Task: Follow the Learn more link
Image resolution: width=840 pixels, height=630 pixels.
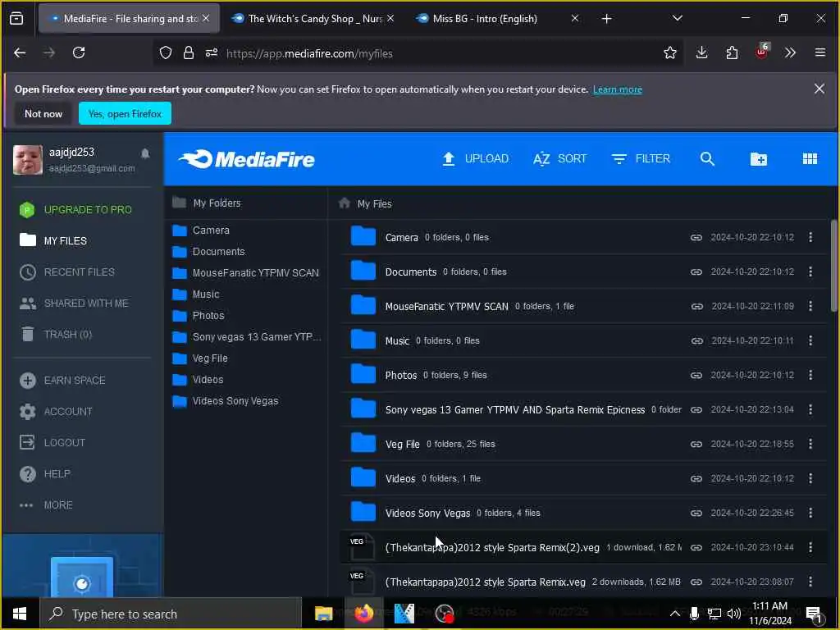Action: (x=617, y=89)
